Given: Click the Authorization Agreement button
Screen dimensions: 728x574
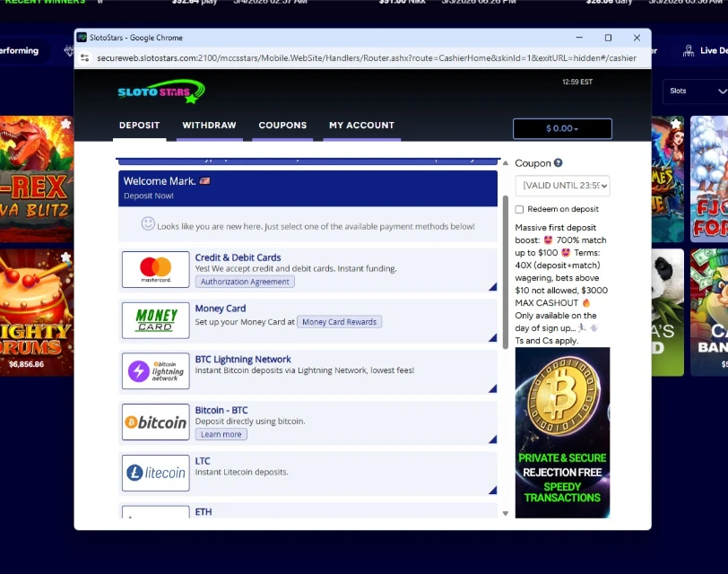Looking at the screenshot, I should (x=244, y=281).
